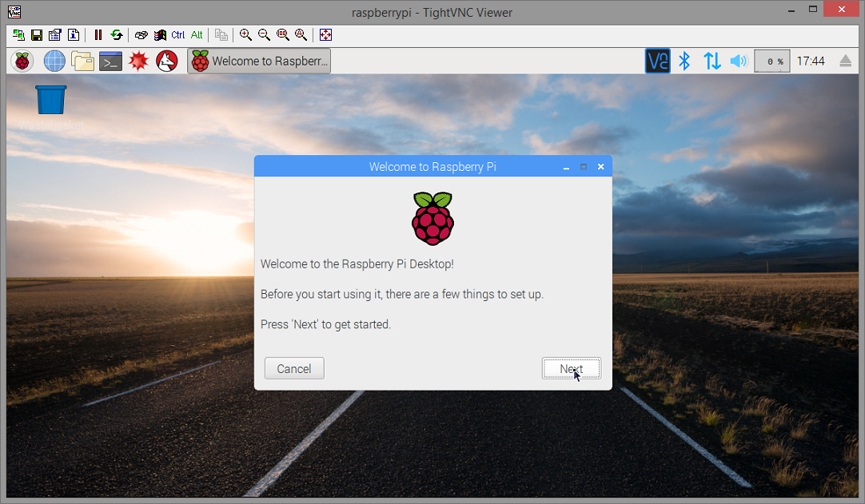
Task: Click Next in welcome dialog
Action: [572, 368]
